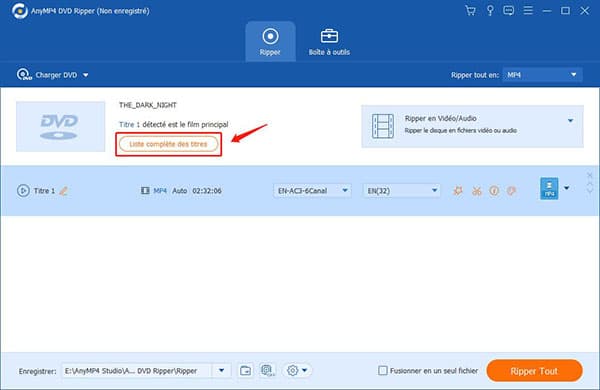Click the reorder arrows at Titre 1 row edge
600x390 pixels.
pos(590,188)
